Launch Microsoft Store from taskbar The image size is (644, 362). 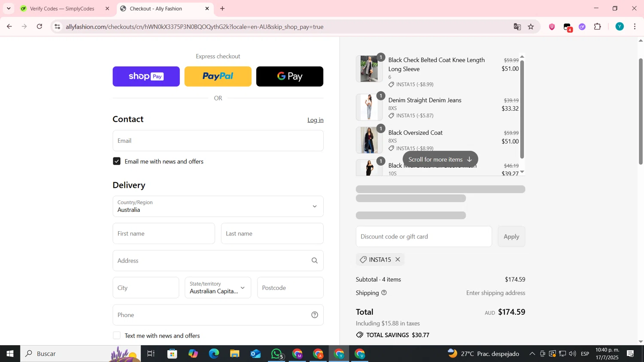point(173,354)
